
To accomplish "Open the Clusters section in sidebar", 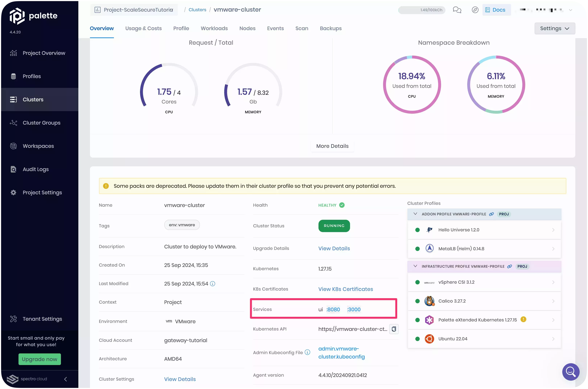I will (33, 100).
